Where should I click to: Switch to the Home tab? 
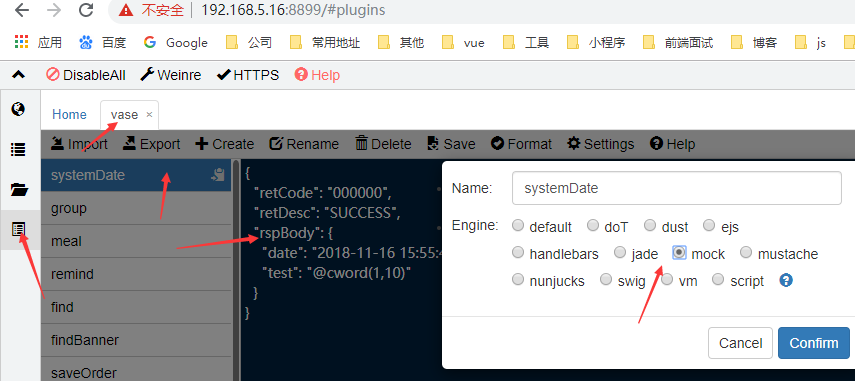[x=69, y=114]
